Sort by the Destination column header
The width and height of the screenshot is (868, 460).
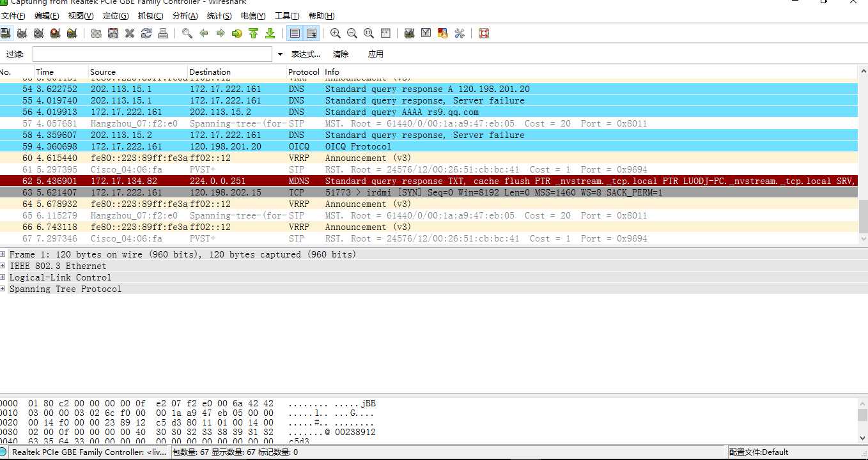(x=237, y=72)
